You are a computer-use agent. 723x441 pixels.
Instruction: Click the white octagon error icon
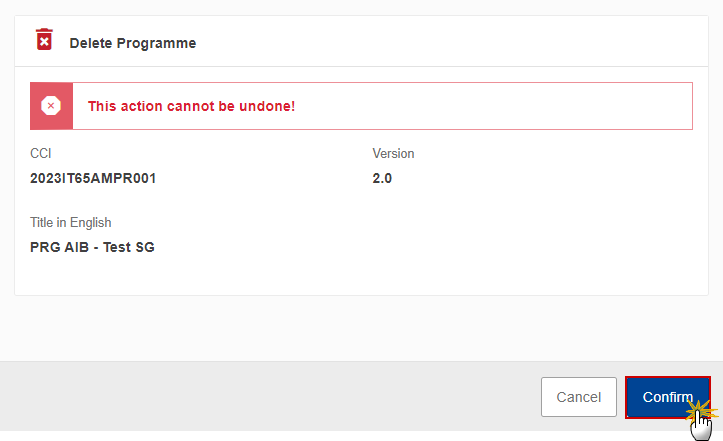coord(51,106)
